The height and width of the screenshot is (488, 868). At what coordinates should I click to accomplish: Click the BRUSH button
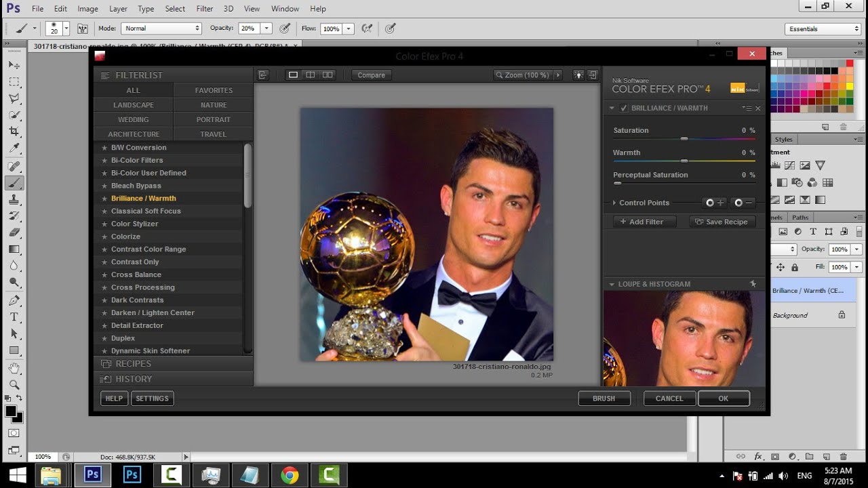point(604,399)
